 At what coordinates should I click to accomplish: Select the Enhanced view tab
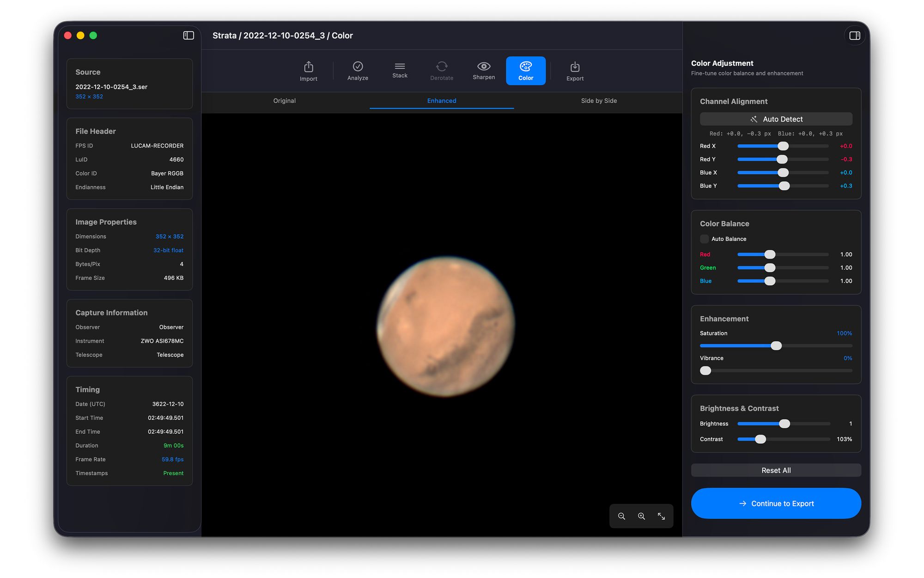(x=441, y=101)
